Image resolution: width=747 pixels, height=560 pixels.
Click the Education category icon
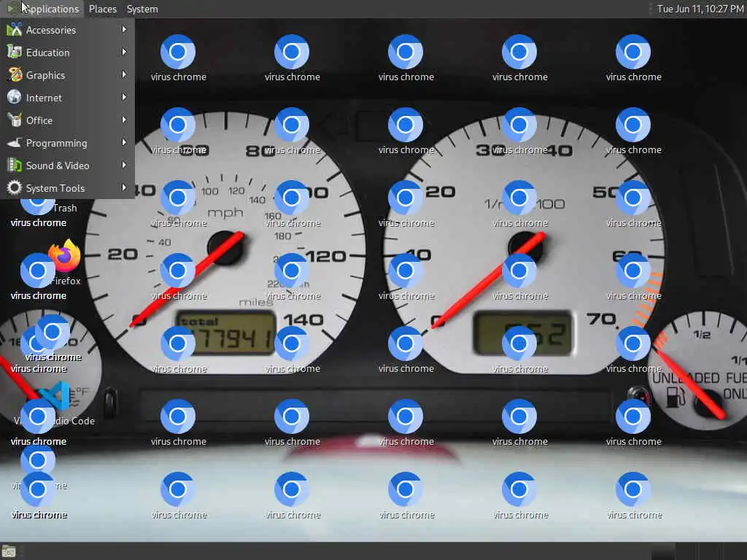[x=15, y=52]
